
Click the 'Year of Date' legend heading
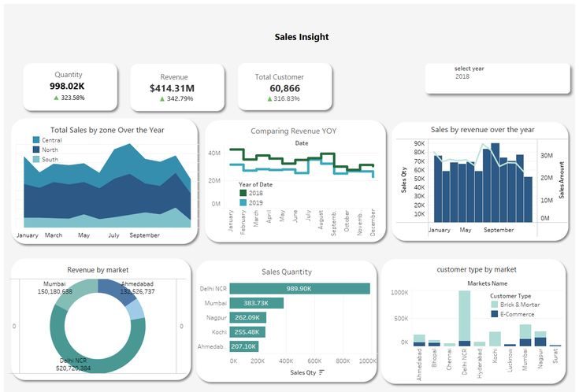click(x=255, y=184)
